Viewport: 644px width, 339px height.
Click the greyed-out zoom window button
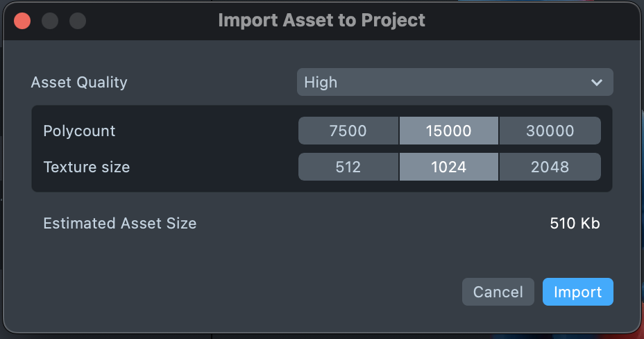coord(78,21)
